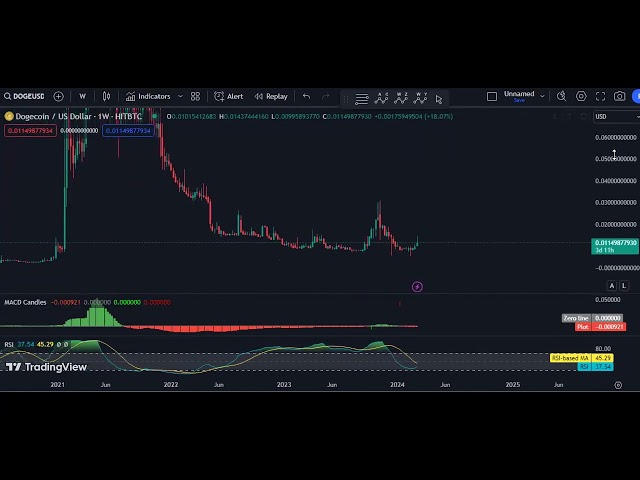Change the candlestick chart type
Viewport: 640px width, 480px height.
[107, 97]
